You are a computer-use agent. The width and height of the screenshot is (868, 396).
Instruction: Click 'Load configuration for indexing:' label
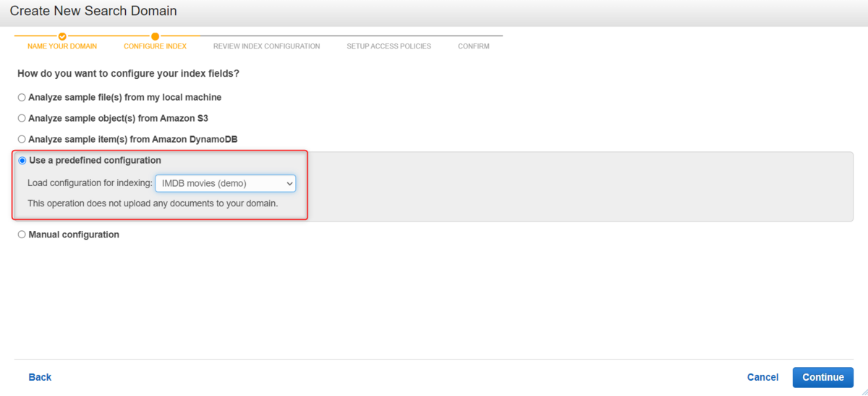(x=90, y=184)
